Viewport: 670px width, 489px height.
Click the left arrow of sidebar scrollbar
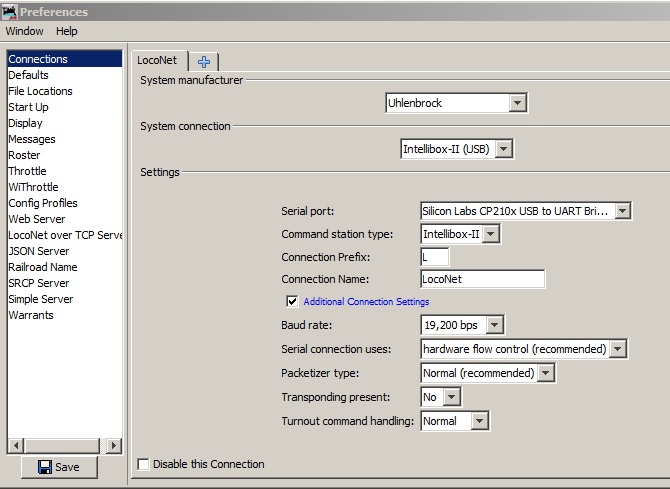pyautogui.click(x=16, y=446)
